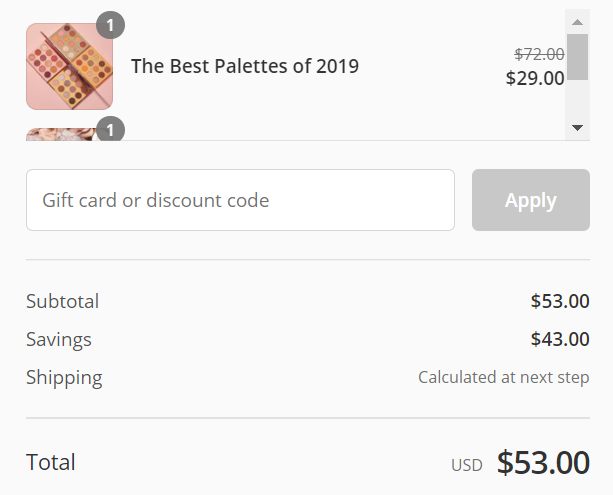Image resolution: width=613 pixels, height=495 pixels.
Task: Click the Savings label
Action: [x=59, y=339]
